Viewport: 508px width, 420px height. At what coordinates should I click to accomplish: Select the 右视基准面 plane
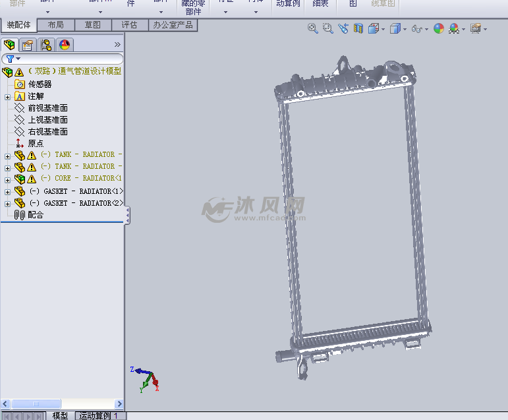(48, 132)
